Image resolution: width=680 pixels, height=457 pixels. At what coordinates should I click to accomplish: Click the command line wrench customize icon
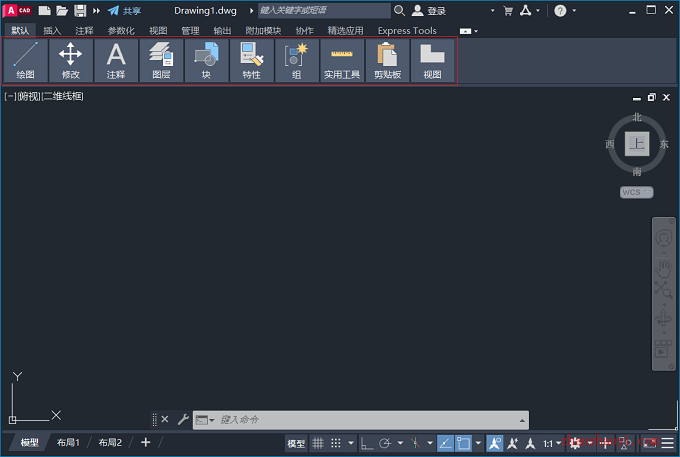183,419
